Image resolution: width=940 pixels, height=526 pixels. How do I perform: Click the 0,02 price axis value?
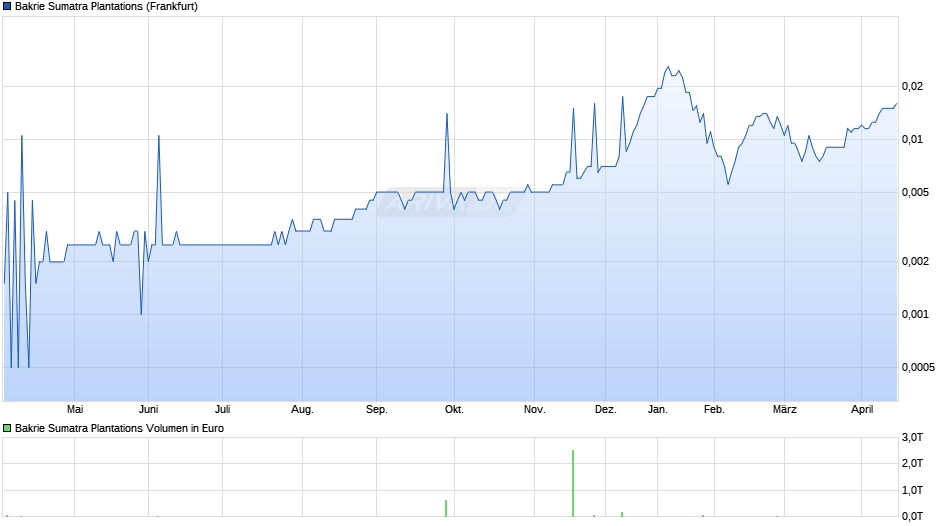click(x=912, y=86)
